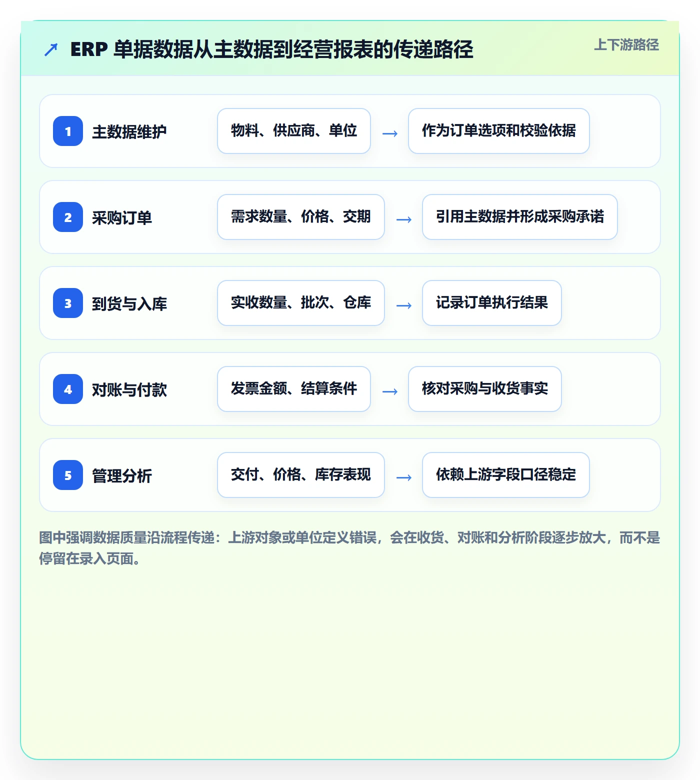This screenshot has height=780, width=700.
Task: Click the 依赖上游字段口径稳定 box
Action: pyautogui.click(x=506, y=475)
